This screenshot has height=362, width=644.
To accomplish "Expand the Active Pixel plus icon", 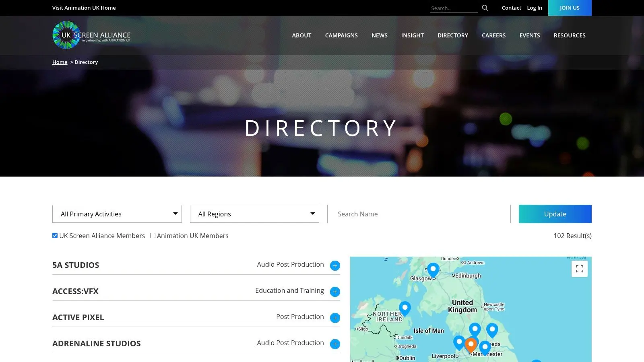I will coord(335,318).
